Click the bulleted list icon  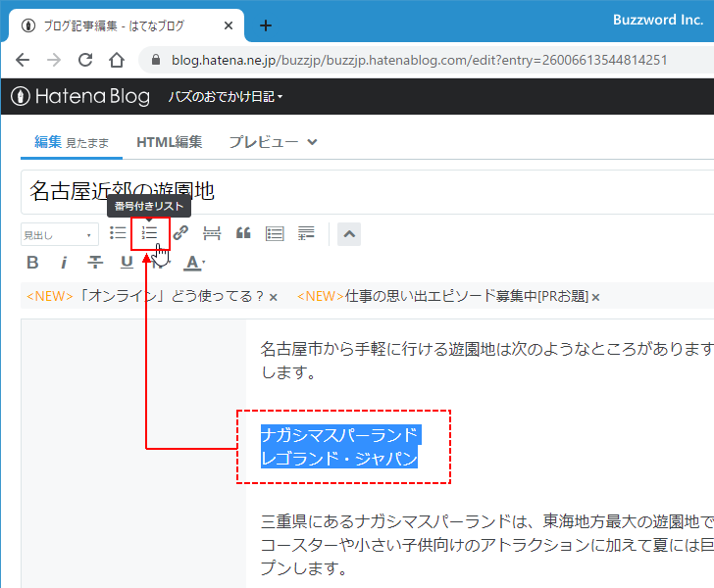tap(118, 233)
